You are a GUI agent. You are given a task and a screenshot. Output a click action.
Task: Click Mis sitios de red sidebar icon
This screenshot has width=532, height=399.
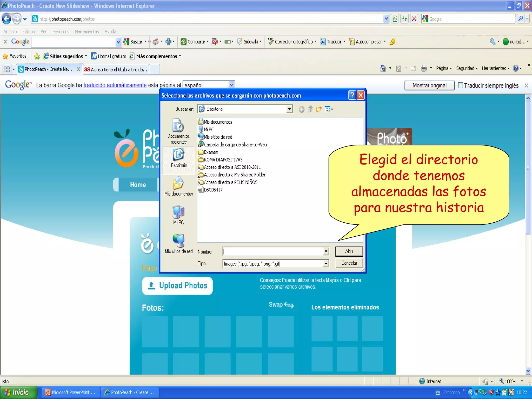tap(178, 243)
